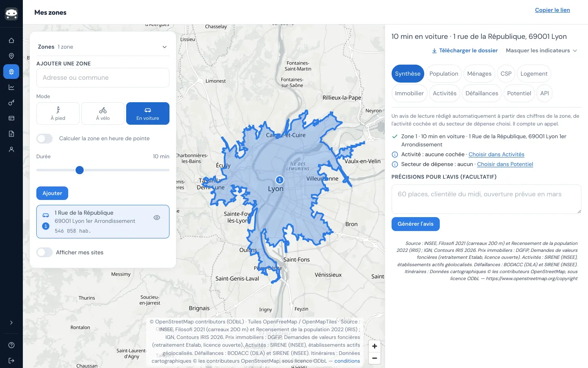Click the info icon beside Secteur de dépense

point(395,164)
